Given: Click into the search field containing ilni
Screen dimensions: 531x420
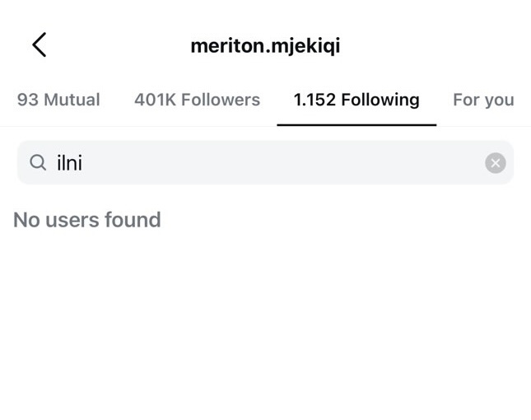Looking at the screenshot, I should (263, 163).
